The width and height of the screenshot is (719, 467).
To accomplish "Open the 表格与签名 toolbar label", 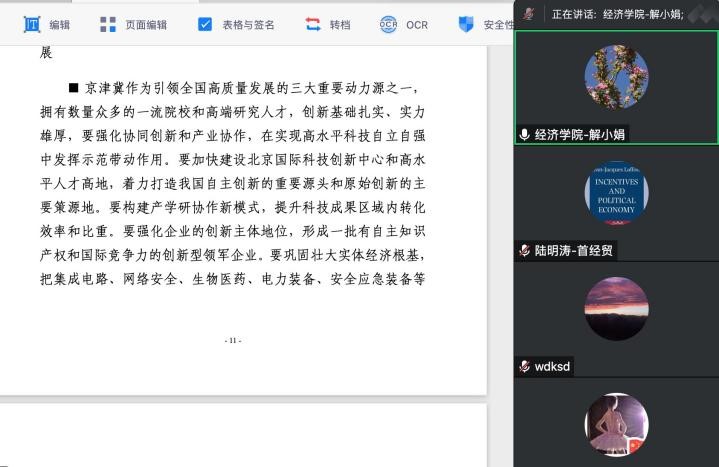I will point(248,25).
